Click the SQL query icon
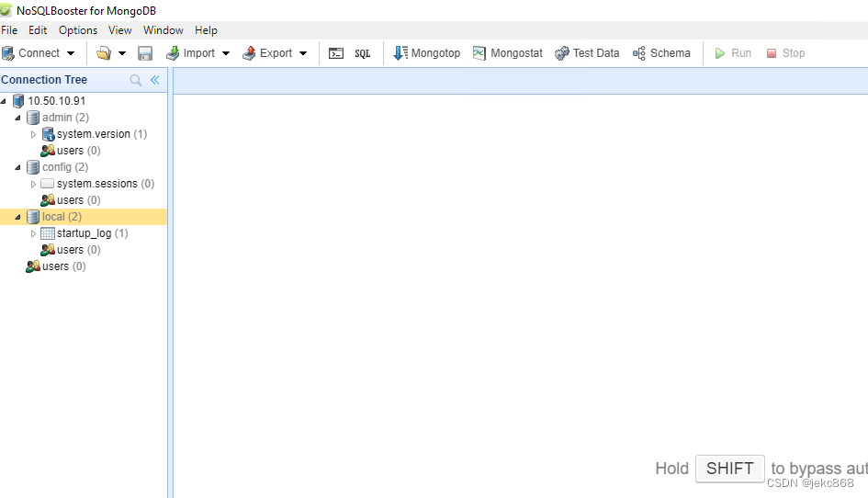 click(x=363, y=53)
